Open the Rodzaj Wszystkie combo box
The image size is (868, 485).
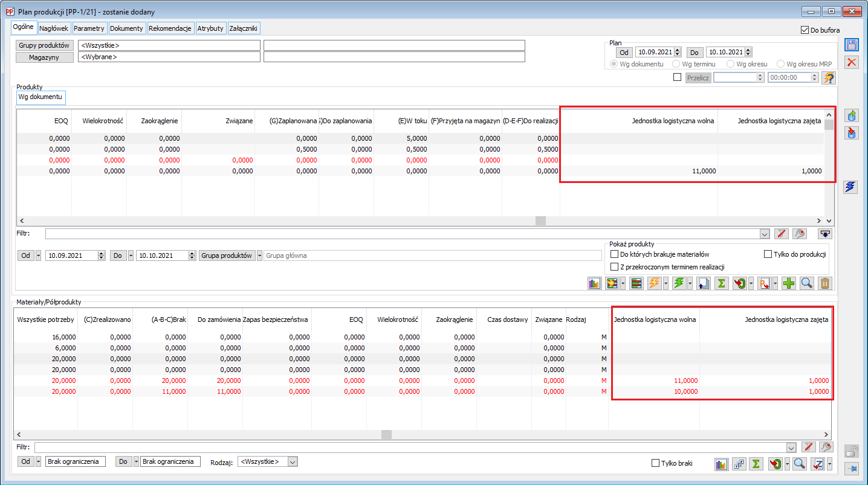268,461
